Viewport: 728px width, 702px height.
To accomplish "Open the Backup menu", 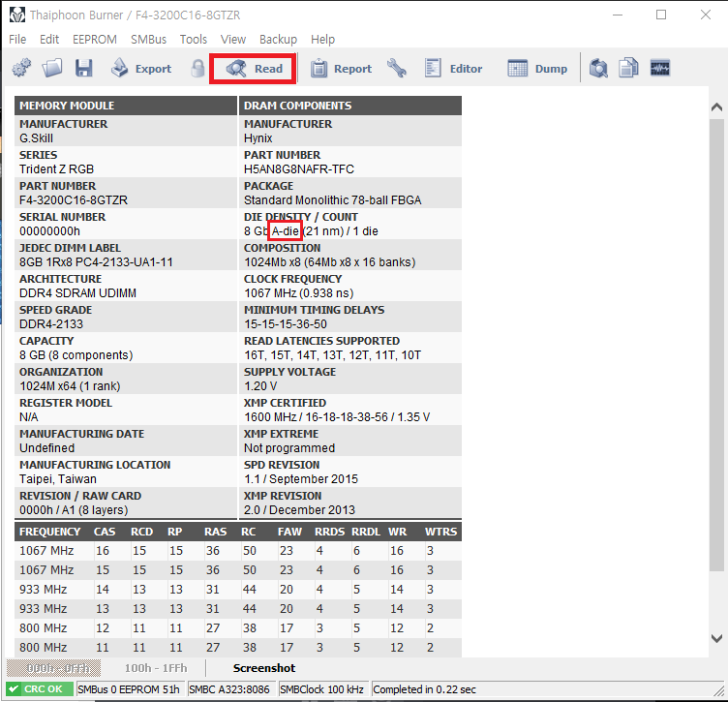I will [x=278, y=40].
